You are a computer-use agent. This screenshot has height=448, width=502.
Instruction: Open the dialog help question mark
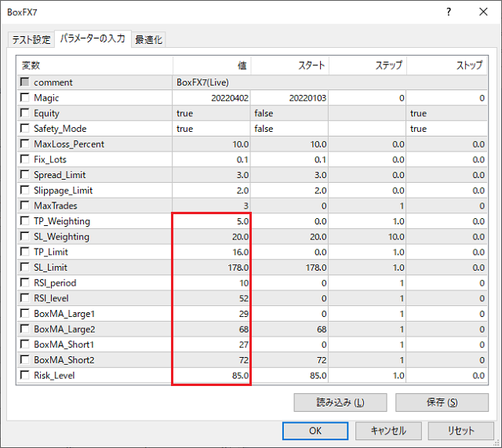click(449, 13)
